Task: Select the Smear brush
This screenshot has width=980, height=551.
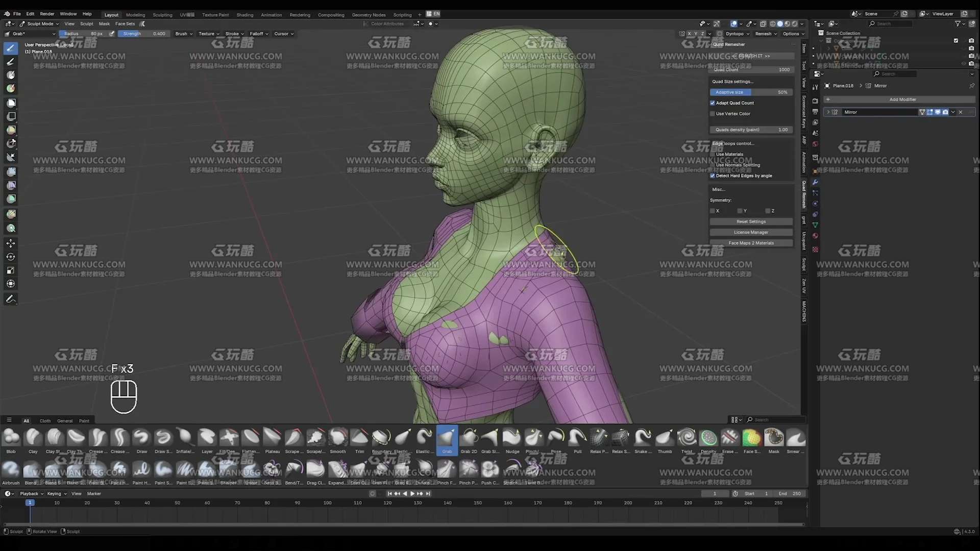Action: coord(795,441)
